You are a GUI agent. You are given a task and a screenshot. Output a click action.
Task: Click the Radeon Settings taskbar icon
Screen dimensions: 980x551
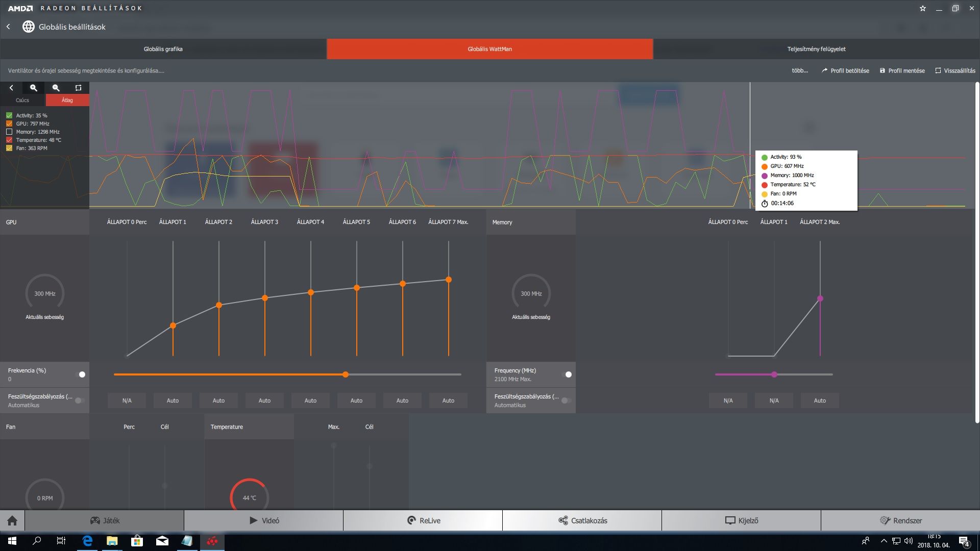[x=212, y=541]
